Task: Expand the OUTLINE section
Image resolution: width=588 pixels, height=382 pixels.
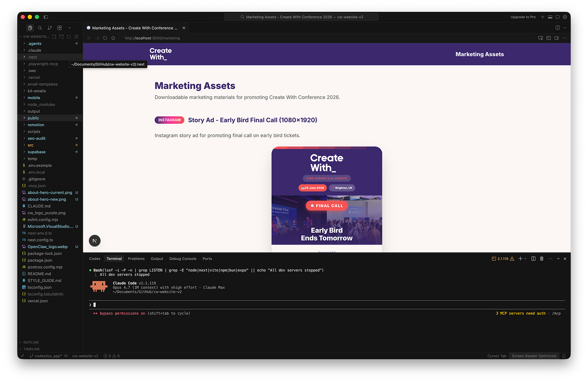Action: click(x=50, y=342)
